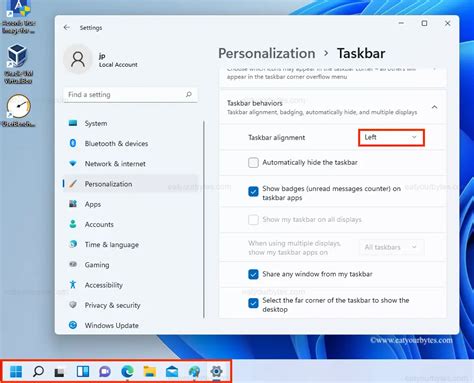Click the Privacy & security shield icon
This screenshot has width=474, height=383.
(x=73, y=305)
